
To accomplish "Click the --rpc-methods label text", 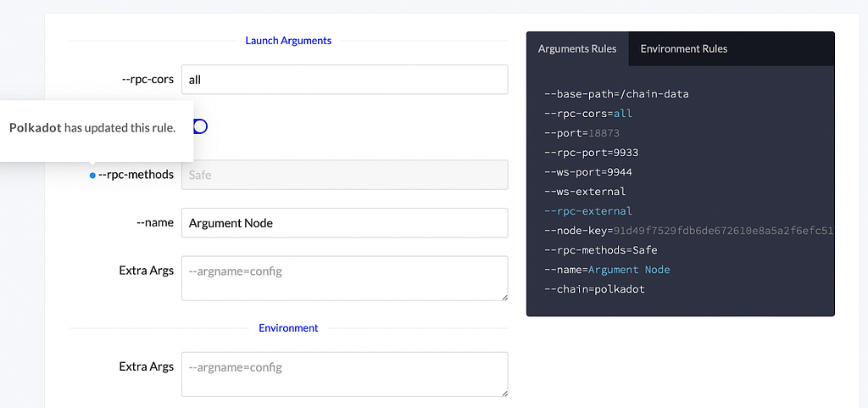I will point(136,175).
